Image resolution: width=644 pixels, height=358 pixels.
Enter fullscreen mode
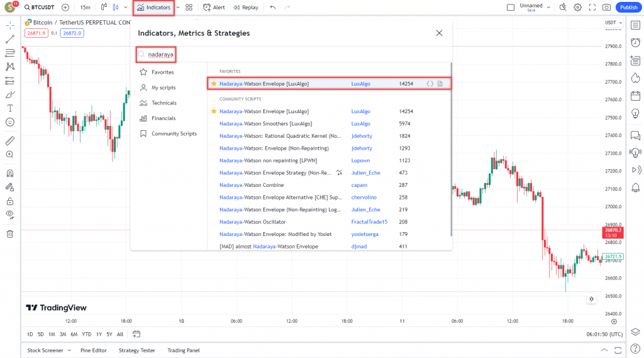click(x=592, y=8)
